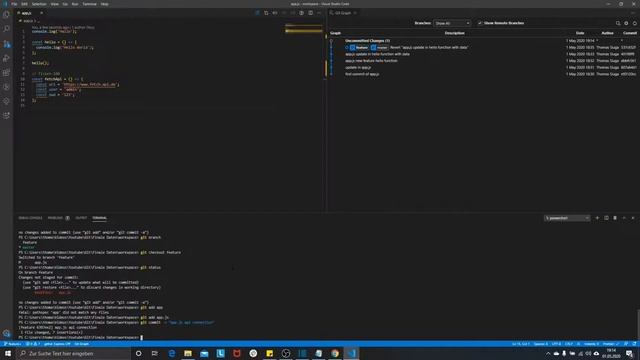Open the Source Control view

(x=7, y=44)
